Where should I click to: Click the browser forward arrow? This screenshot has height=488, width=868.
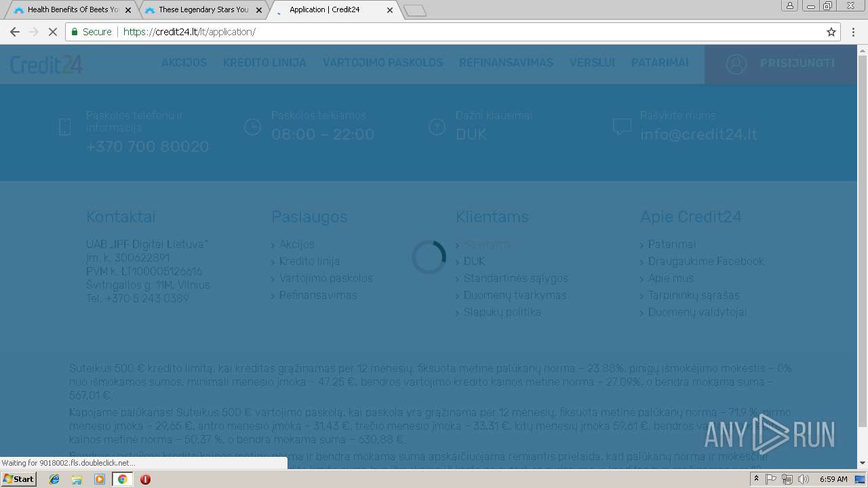tap(34, 32)
